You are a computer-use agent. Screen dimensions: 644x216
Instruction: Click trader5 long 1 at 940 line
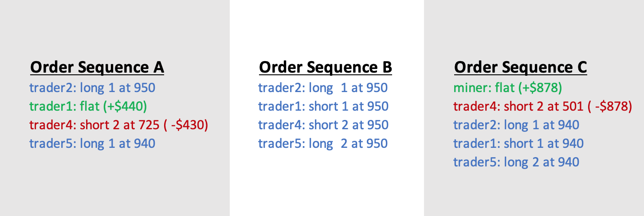[x=93, y=143]
